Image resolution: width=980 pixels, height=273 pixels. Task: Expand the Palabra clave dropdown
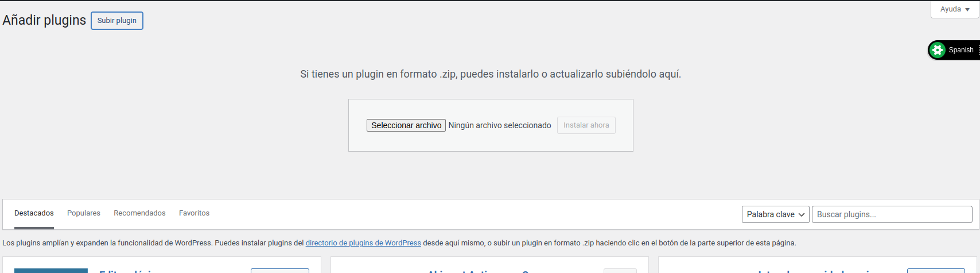click(776, 214)
